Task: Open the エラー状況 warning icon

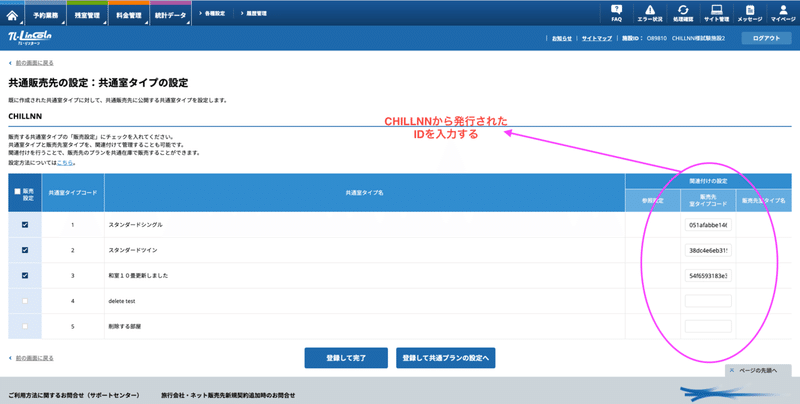Action: tap(649, 12)
